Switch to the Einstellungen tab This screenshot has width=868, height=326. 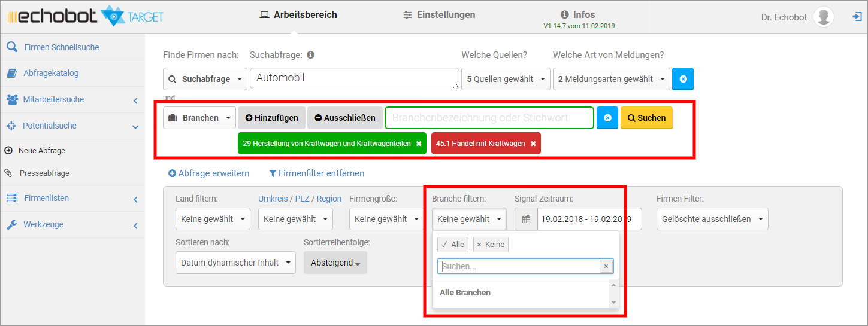(x=439, y=15)
